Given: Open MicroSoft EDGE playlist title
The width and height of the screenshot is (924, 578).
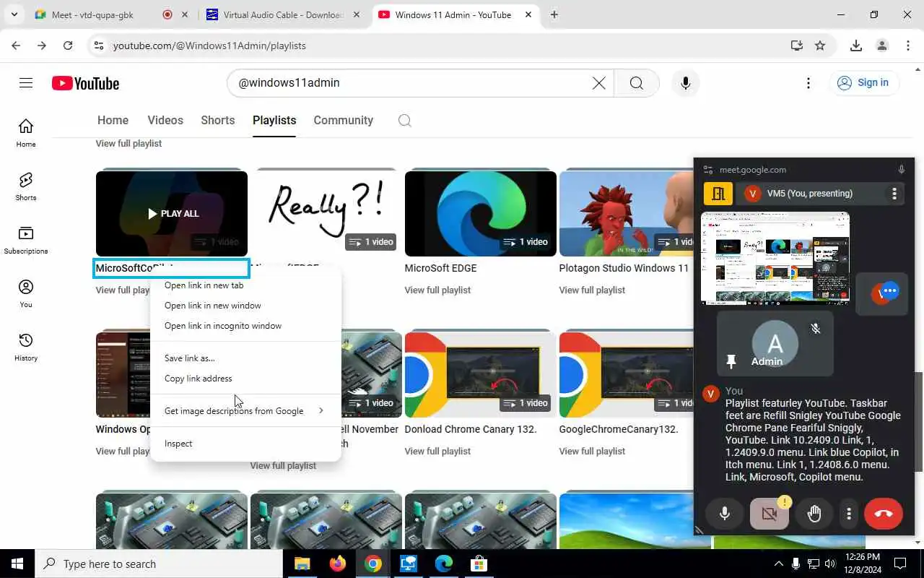Looking at the screenshot, I should pos(440,268).
